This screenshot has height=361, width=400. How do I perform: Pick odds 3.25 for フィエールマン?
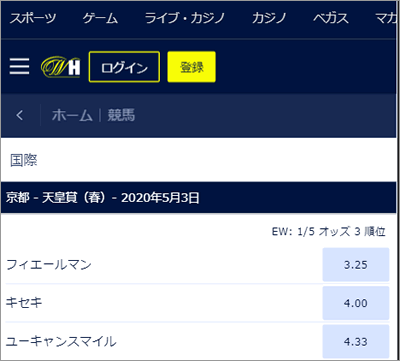click(x=356, y=265)
